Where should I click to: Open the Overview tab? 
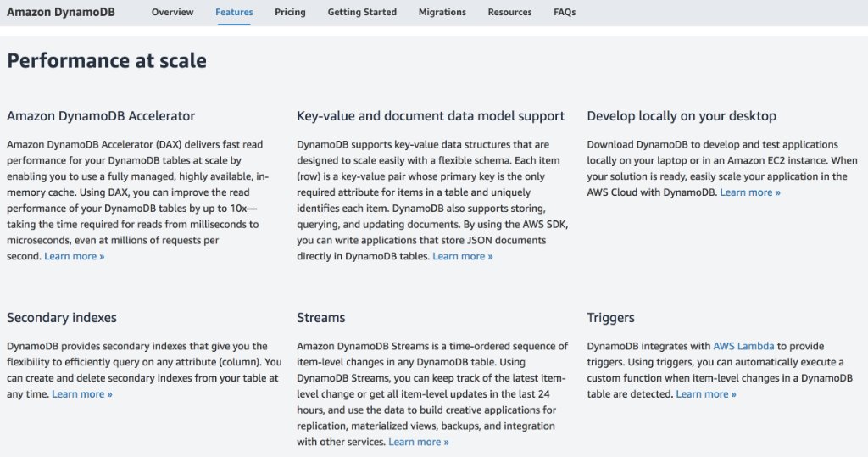pos(172,12)
